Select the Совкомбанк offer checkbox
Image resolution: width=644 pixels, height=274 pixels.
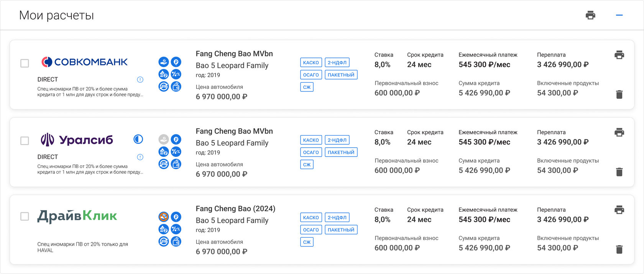click(x=25, y=63)
